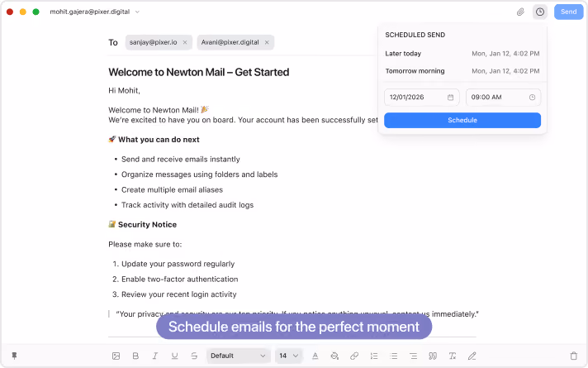The width and height of the screenshot is (588, 368).
Task: Click the mohit.gajera@pixer.digital account label
Action: point(90,12)
